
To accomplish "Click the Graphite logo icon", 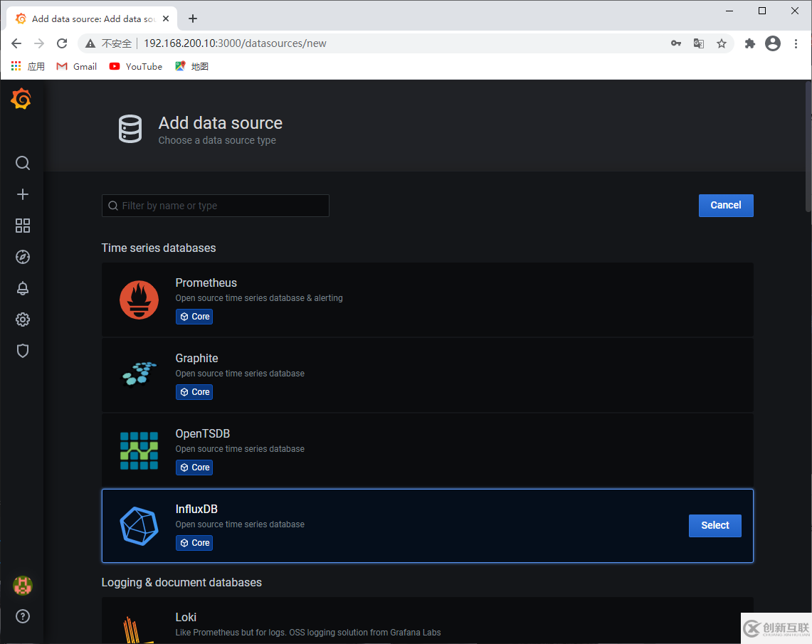I will pyautogui.click(x=139, y=374).
